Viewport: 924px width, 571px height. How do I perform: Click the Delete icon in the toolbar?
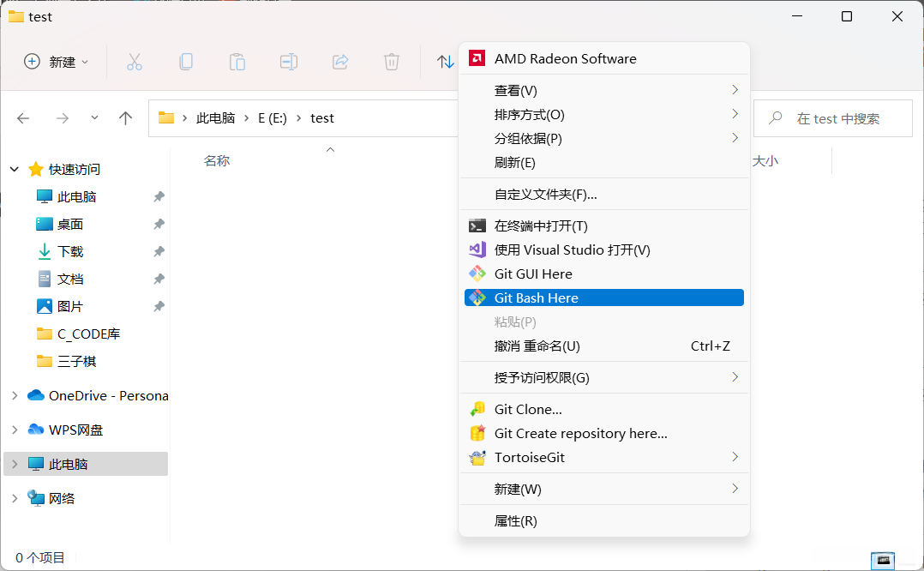[x=391, y=61]
